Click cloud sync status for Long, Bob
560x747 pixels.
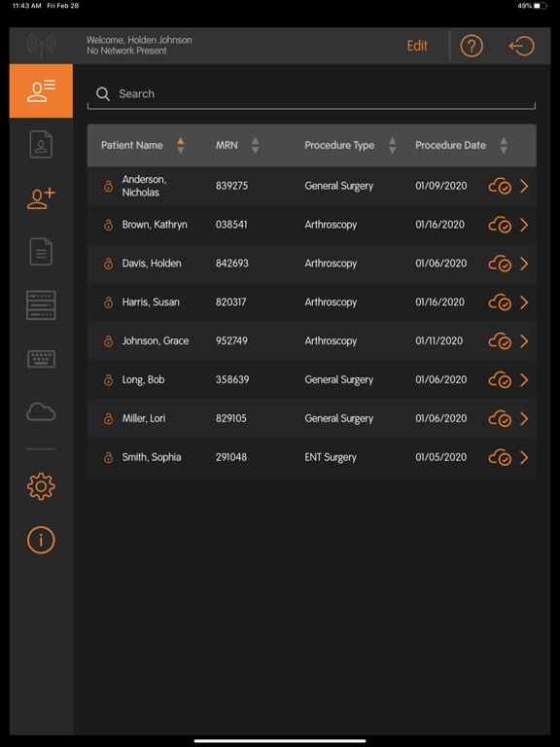(x=500, y=380)
